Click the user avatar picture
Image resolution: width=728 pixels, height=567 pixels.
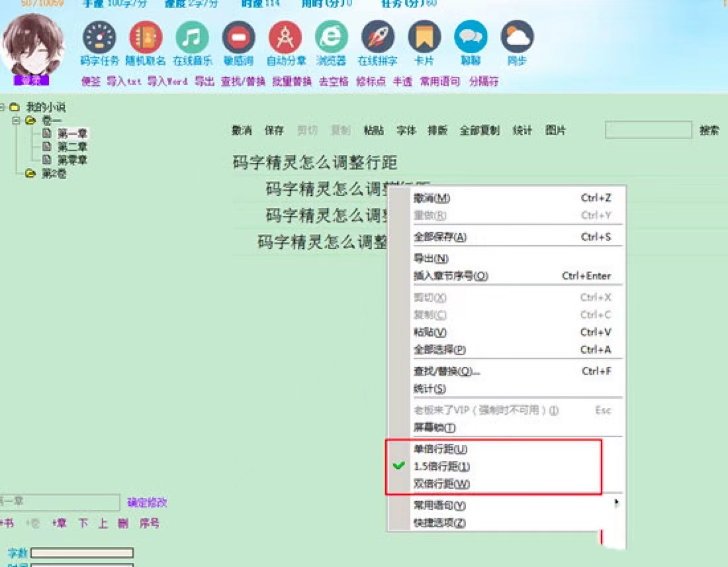32,44
